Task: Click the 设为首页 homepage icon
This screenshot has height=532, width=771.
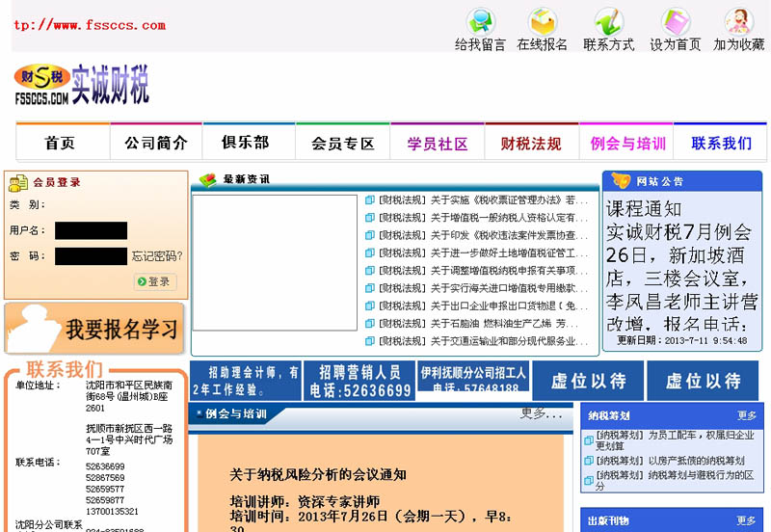Action: (675, 22)
